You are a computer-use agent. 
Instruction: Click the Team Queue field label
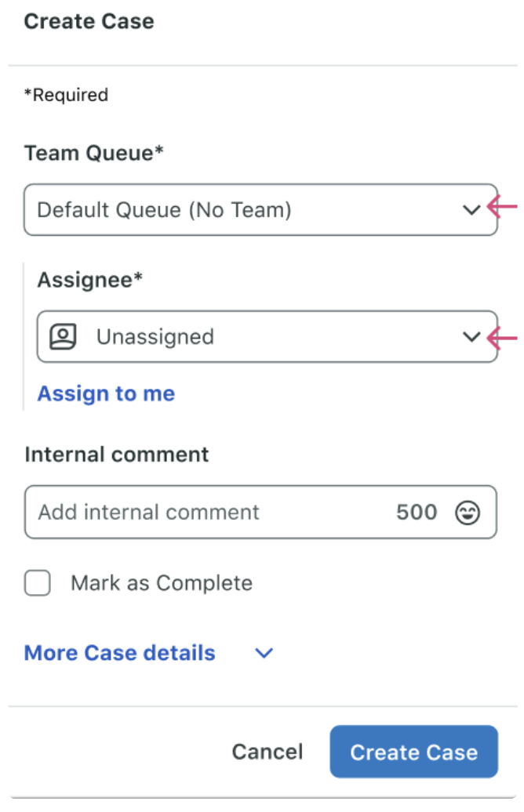tap(93, 153)
